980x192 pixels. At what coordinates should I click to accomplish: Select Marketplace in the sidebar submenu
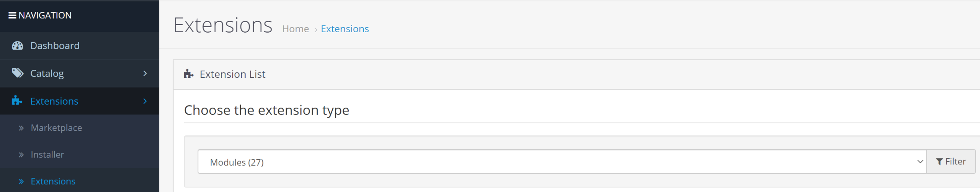click(56, 128)
